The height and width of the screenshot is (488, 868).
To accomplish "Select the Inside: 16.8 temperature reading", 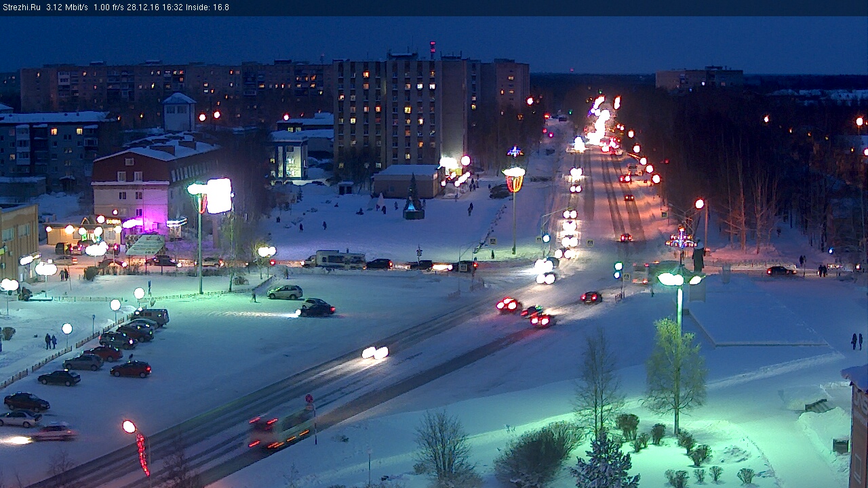I will click(208, 7).
